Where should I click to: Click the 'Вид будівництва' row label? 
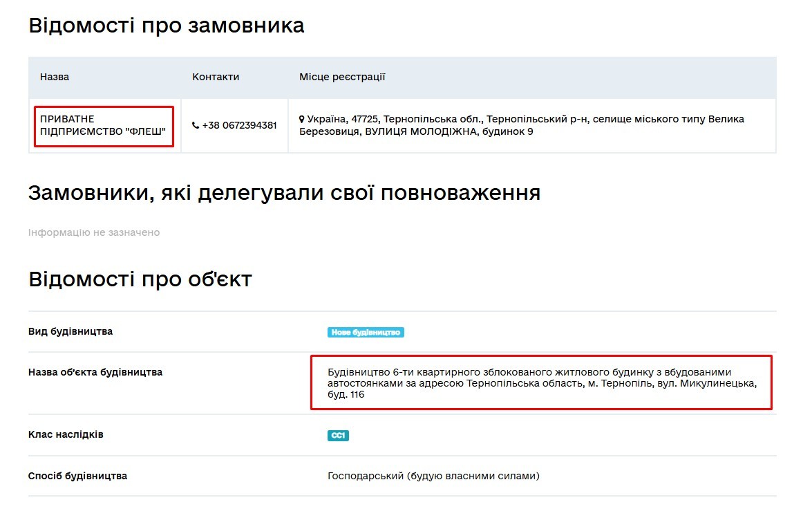pyautogui.click(x=70, y=331)
